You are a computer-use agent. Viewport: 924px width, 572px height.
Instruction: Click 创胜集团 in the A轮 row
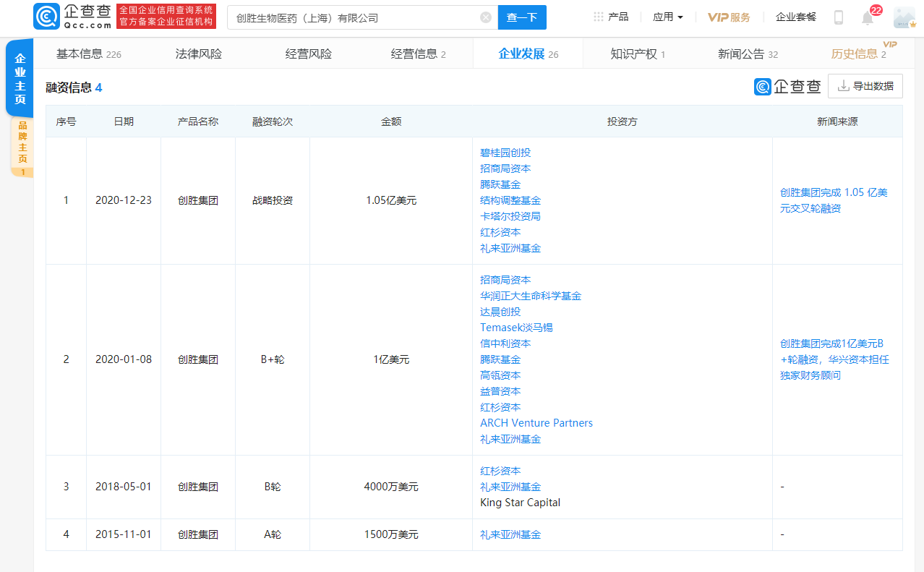click(x=198, y=534)
